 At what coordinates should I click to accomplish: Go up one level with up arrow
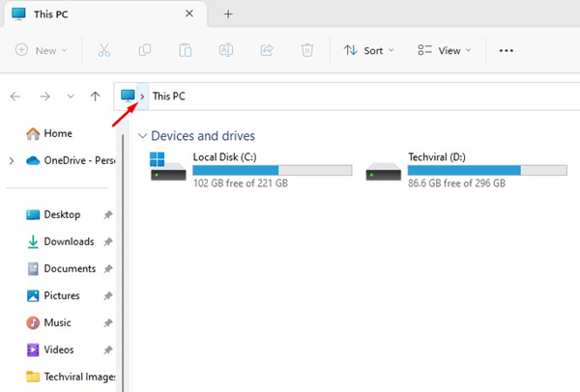(x=95, y=97)
